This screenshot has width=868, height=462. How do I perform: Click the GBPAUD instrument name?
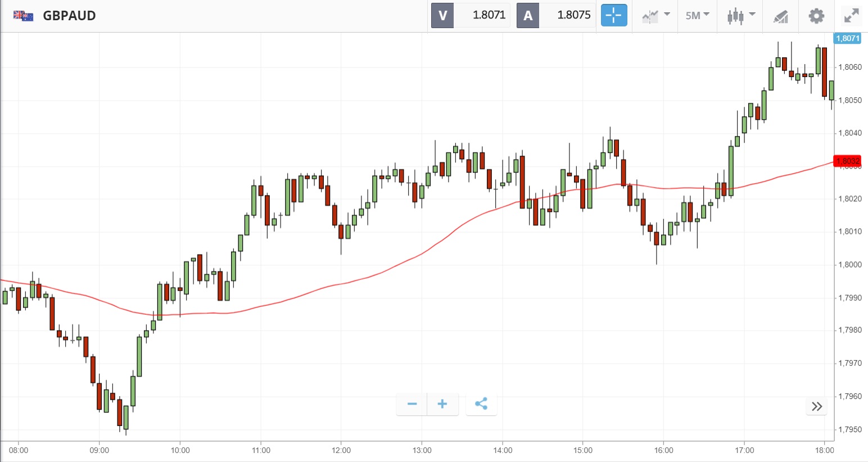point(69,16)
